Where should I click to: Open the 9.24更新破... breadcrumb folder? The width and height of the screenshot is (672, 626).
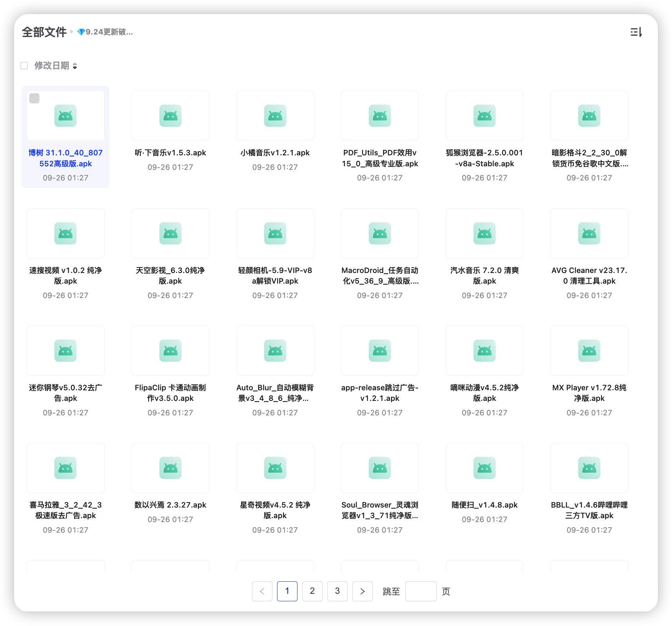105,32
